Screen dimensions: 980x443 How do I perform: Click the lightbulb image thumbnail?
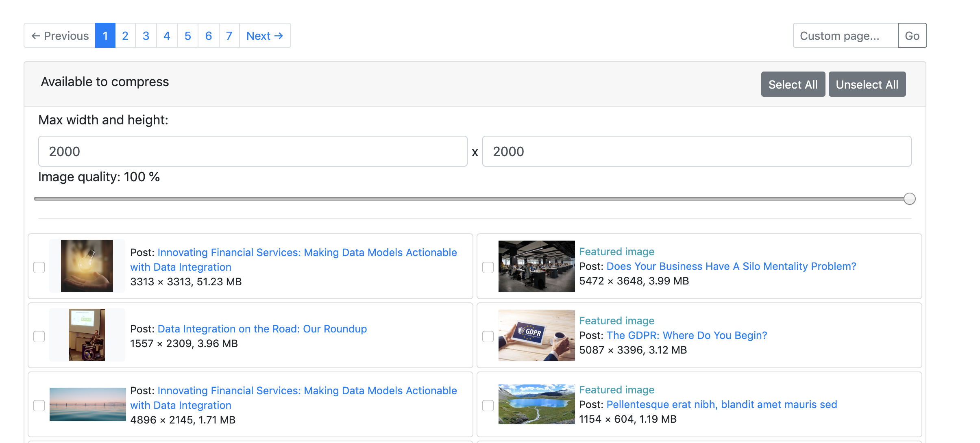(x=87, y=266)
